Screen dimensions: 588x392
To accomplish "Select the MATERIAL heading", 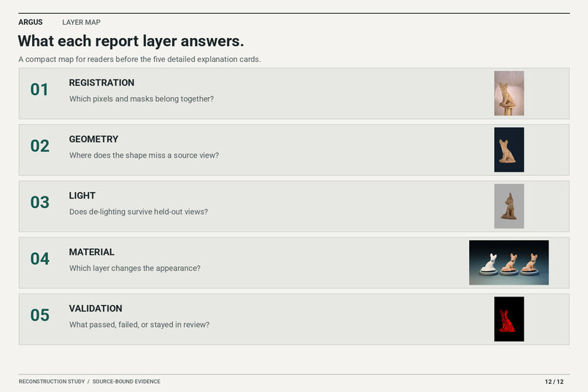I will click(91, 252).
